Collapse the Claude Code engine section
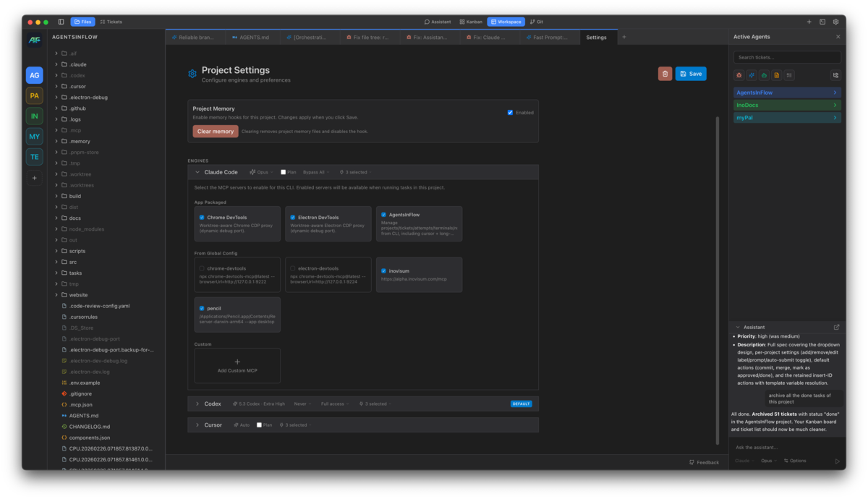 197,172
